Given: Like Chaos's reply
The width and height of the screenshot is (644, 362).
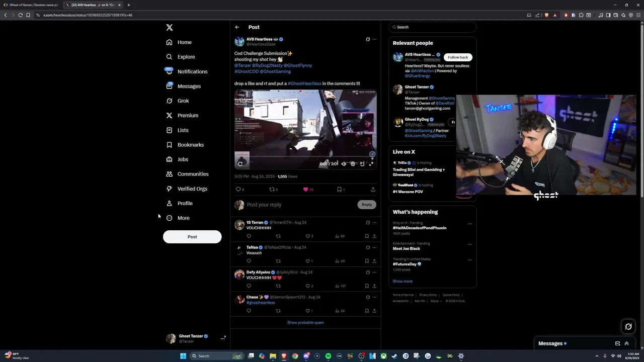Looking at the screenshot, I should (308, 311).
